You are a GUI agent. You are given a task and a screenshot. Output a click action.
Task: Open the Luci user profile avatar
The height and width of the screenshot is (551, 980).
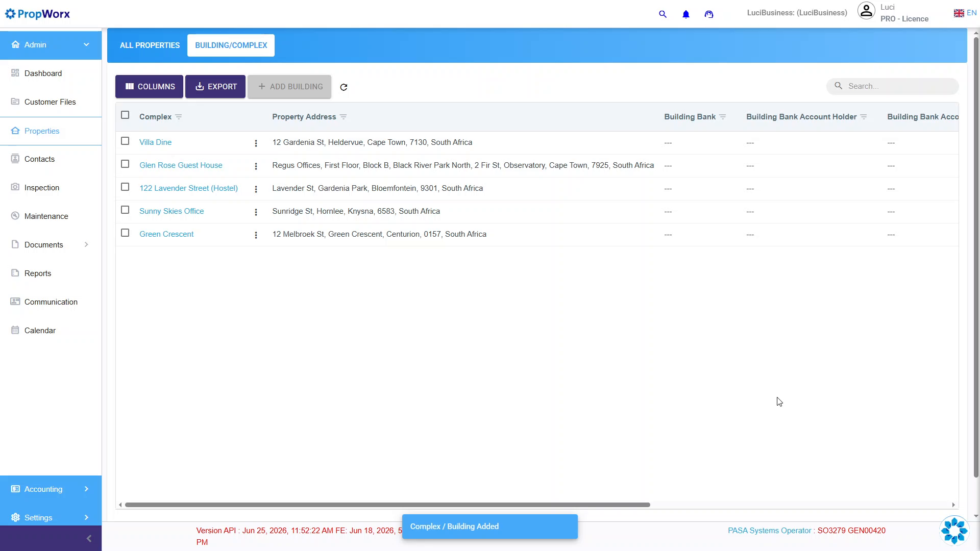(866, 11)
